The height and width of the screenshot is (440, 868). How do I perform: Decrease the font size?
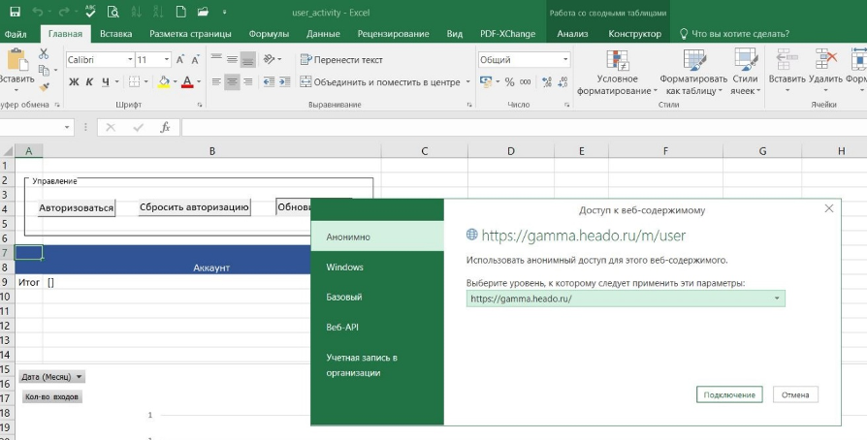(195, 60)
